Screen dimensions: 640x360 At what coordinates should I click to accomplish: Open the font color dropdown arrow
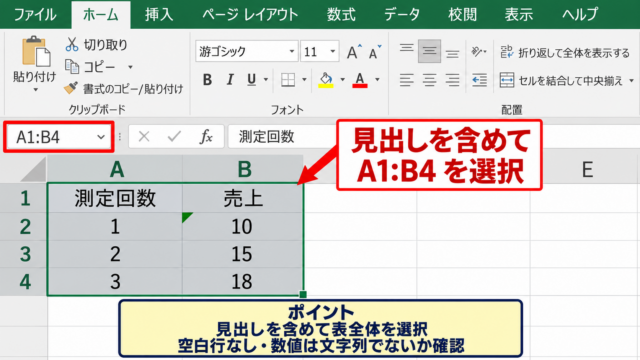(377, 80)
